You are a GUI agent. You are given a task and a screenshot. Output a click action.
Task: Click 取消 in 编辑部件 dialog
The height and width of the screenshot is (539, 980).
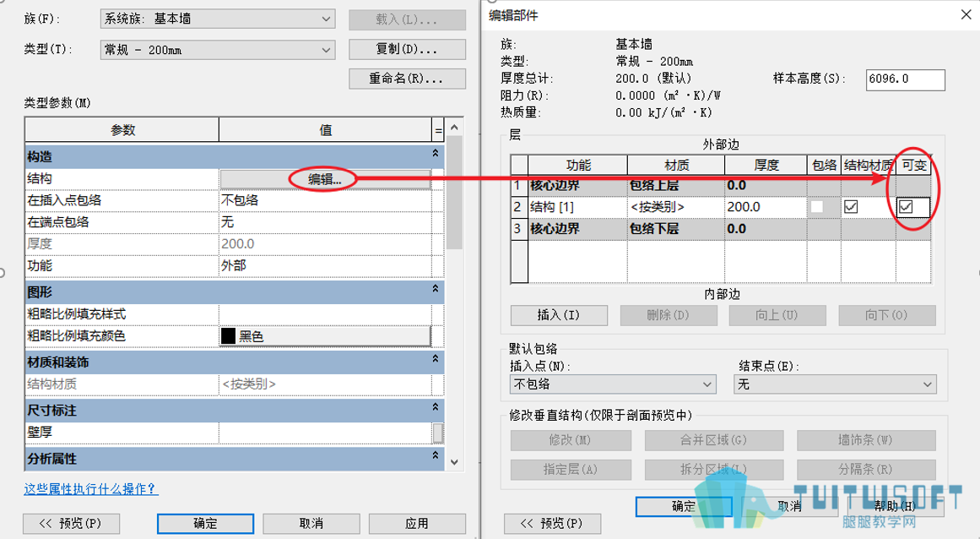tap(789, 507)
